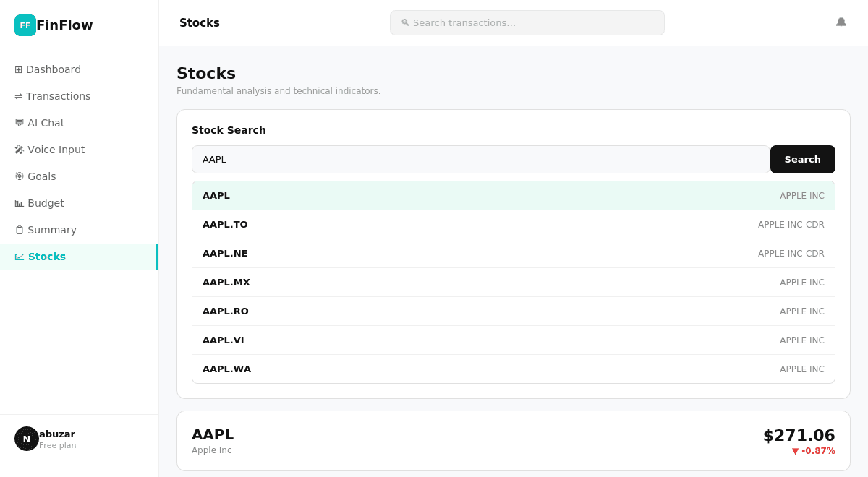
Task: Select Stocks in the sidebar
Action: [80, 257]
